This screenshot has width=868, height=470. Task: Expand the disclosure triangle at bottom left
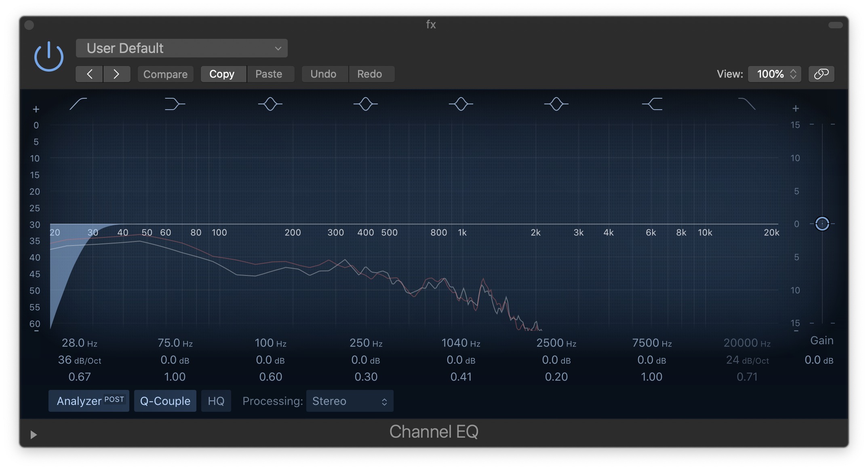(x=34, y=434)
